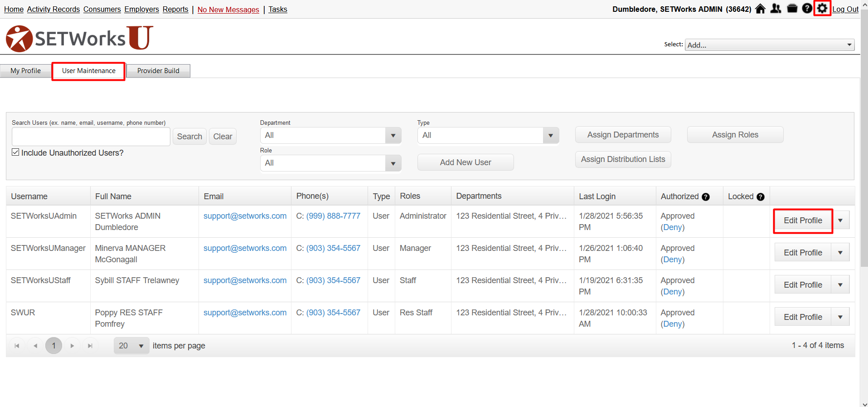
Task: Click the Log Out link
Action: pos(845,10)
